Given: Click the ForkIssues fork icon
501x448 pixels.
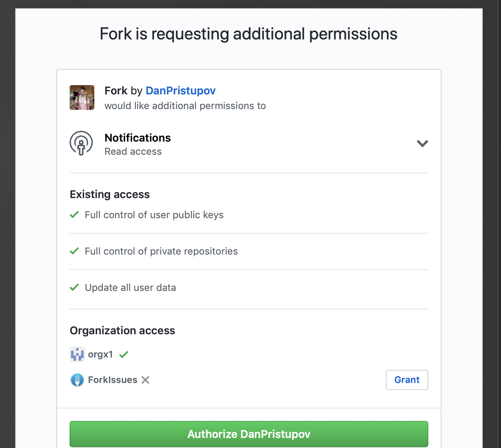Looking at the screenshot, I should tap(77, 380).
